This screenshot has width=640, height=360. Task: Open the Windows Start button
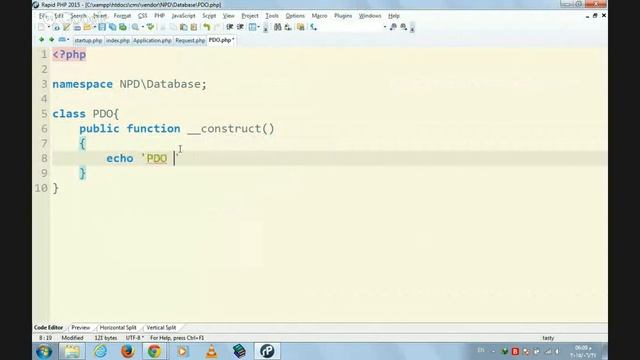point(44,351)
